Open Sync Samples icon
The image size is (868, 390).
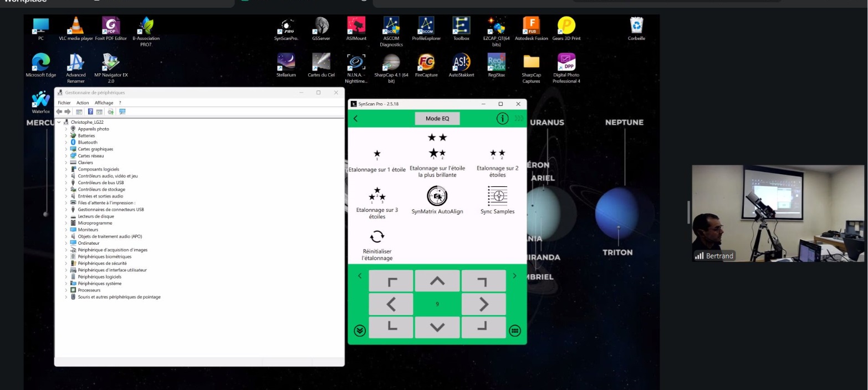pyautogui.click(x=497, y=196)
